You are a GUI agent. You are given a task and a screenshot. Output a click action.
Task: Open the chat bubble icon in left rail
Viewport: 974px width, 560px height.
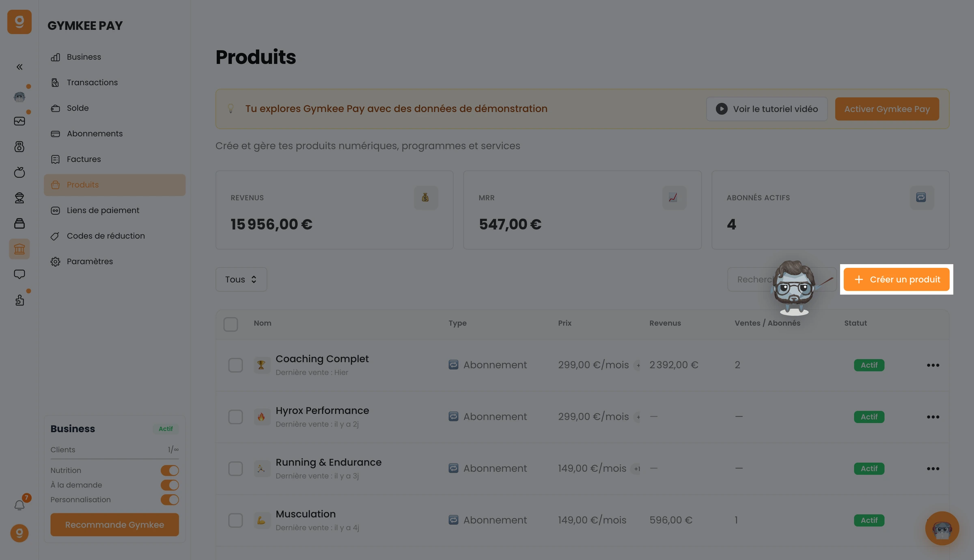(19, 274)
